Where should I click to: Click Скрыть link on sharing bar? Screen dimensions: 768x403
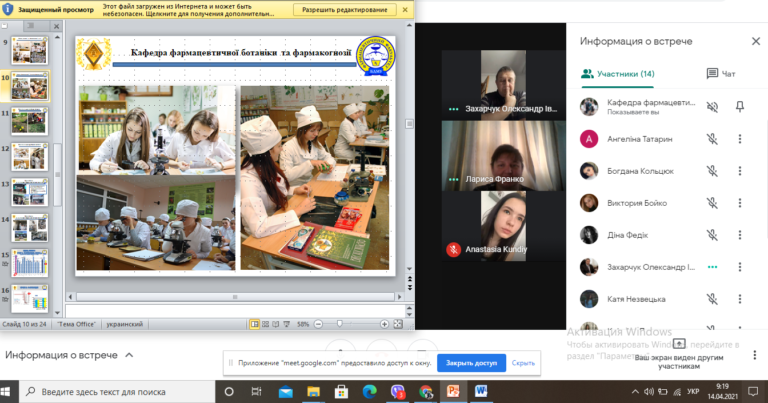pyautogui.click(x=523, y=363)
